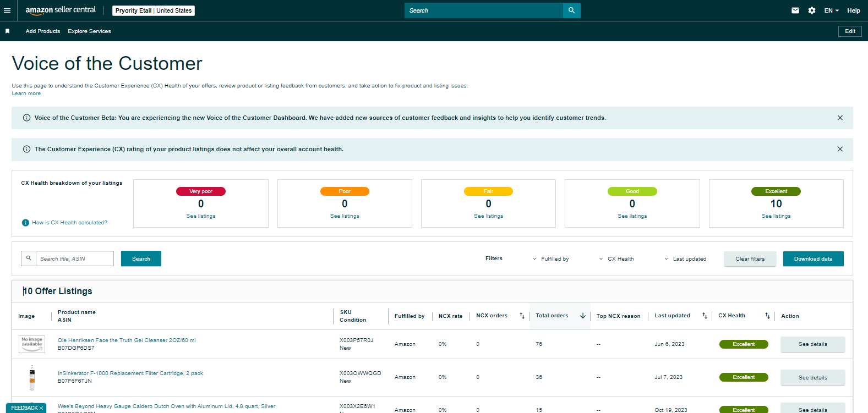
Task: Click the Very poor red badge
Action: click(x=201, y=191)
